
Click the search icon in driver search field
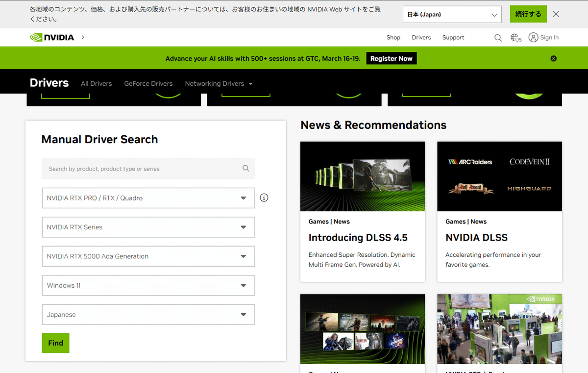(246, 169)
